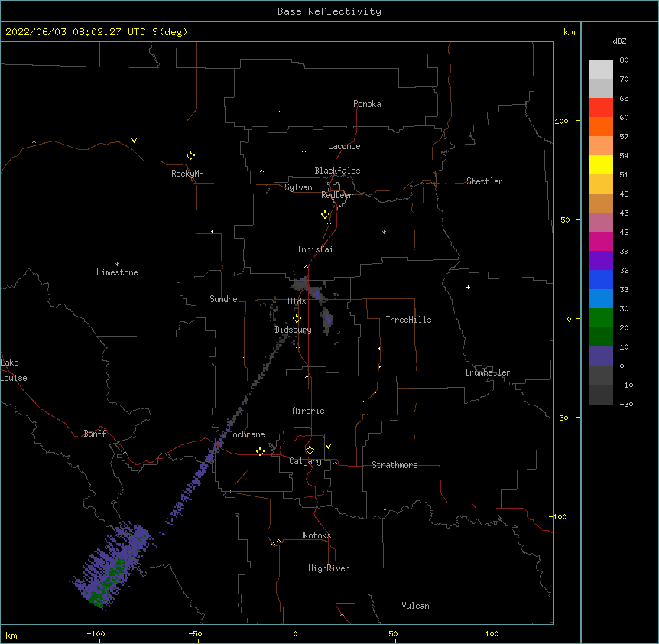Click the yellow marker west of Calgary
Image resolution: width=659 pixels, height=644 pixels.
pyautogui.click(x=260, y=451)
